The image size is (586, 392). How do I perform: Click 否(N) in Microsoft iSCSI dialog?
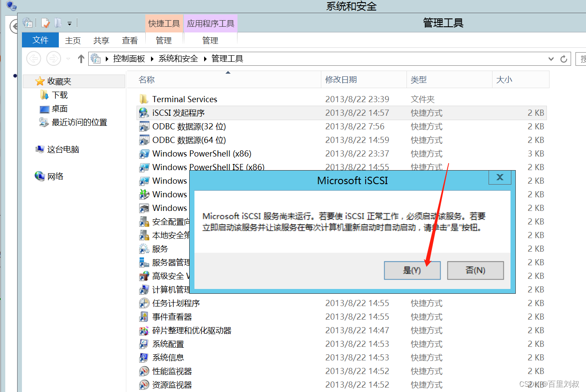(475, 270)
